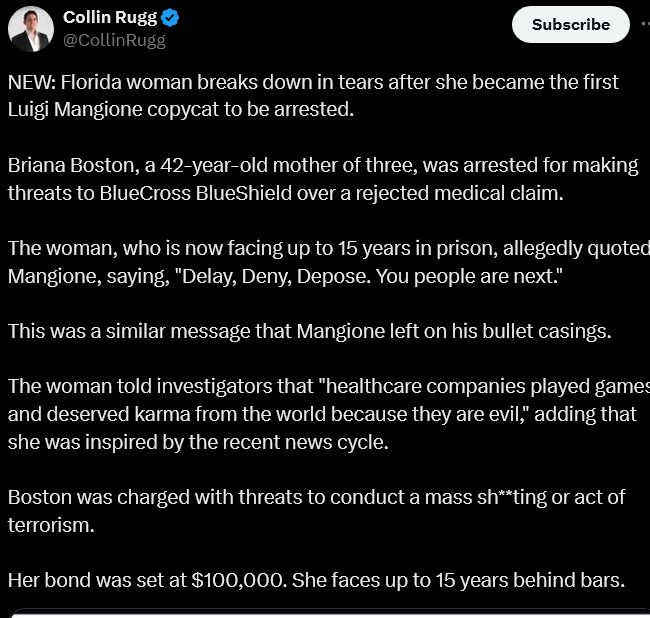Click the 'Her bond was set' sentence
650x618 pixels.
coord(316,580)
